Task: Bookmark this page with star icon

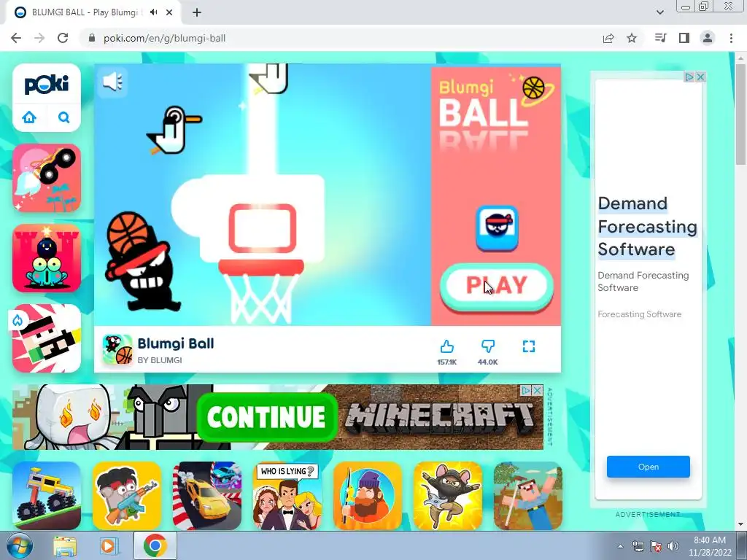Action: (632, 38)
